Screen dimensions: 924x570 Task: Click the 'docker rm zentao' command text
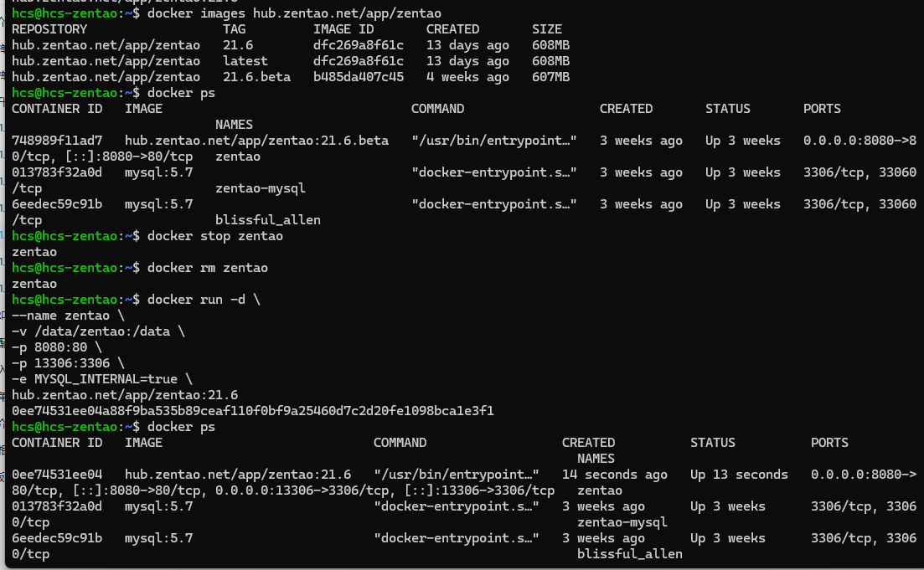208,268
